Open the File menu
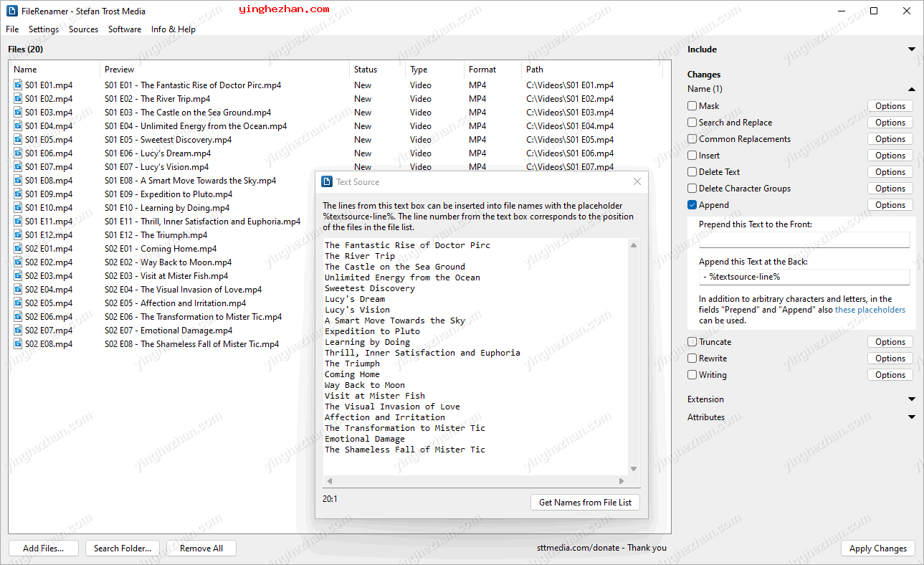This screenshot has width=924, height=565. click(x=12, y=29)
